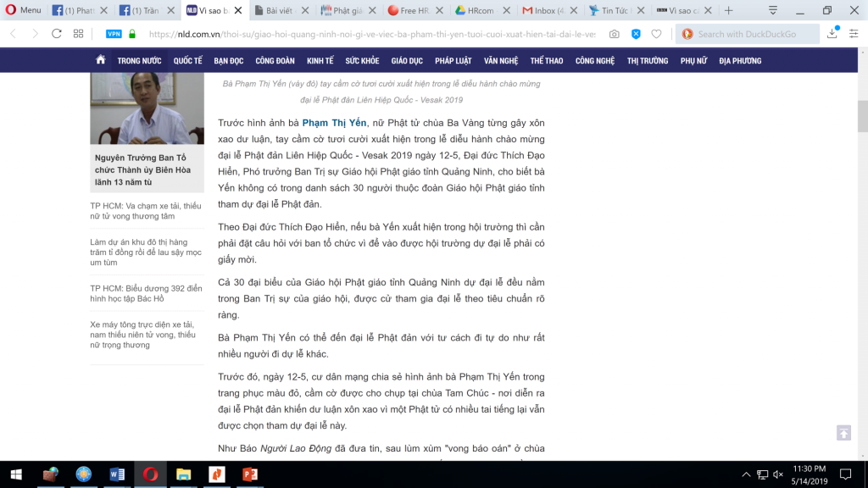Click the camera snapshot icon in address bar

pyautogui.click(x=614, y=34)
